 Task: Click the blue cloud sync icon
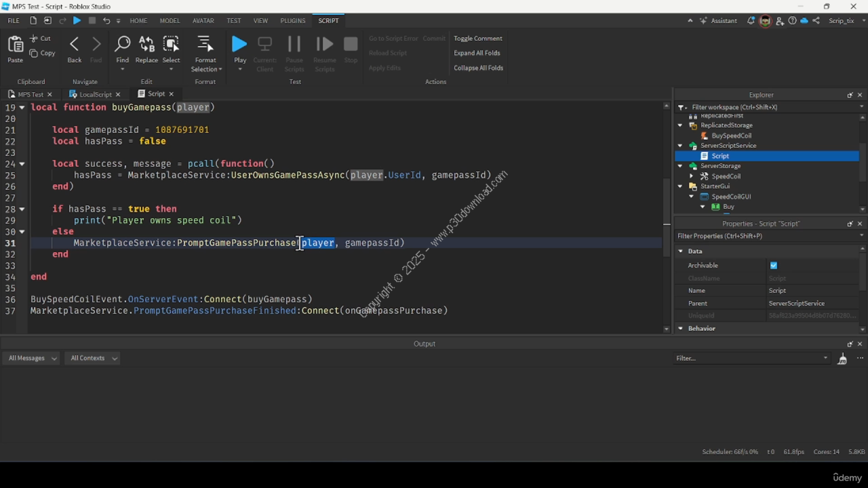pyautogui.click(x=804, y=20)
